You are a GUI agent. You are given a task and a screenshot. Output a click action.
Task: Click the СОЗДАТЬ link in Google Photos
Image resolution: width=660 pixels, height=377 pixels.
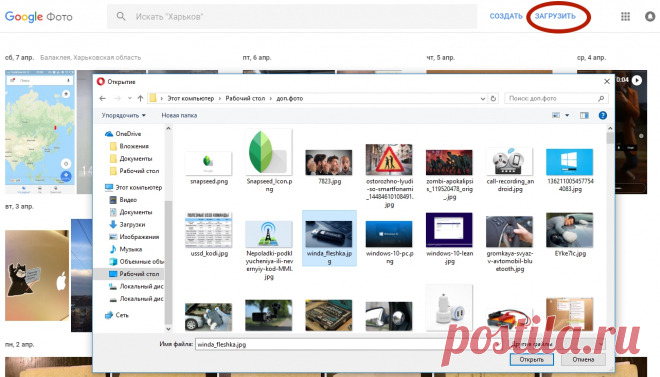pyautogui.click(x=506, y=16)
